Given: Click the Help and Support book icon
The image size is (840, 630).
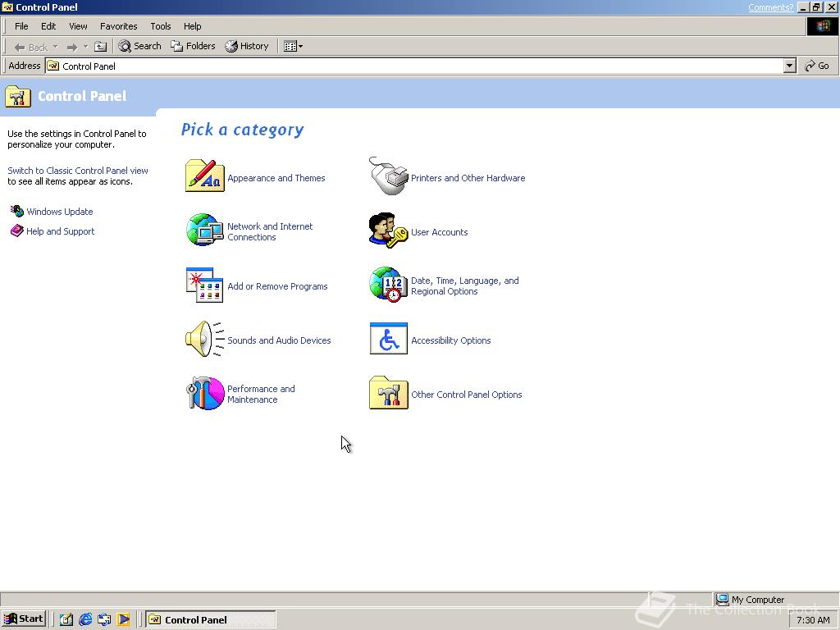Looking at the screenshot, I should point(17,231).
